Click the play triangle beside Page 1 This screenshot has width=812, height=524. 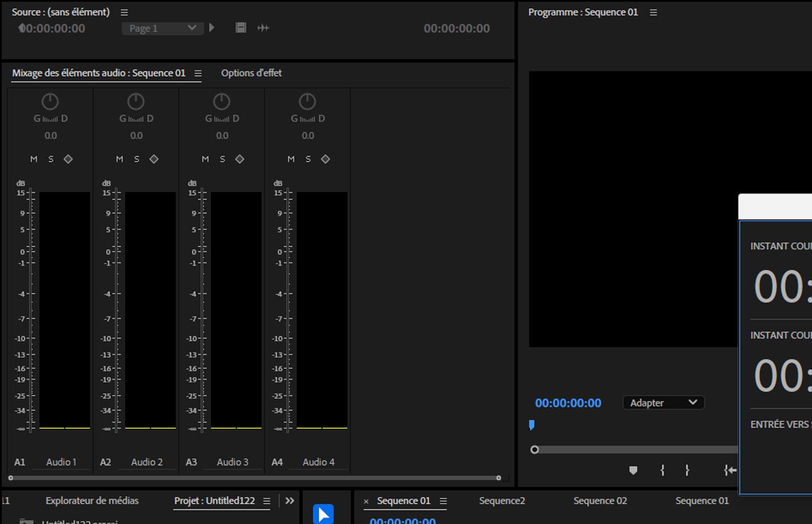[x=212, y=28]
